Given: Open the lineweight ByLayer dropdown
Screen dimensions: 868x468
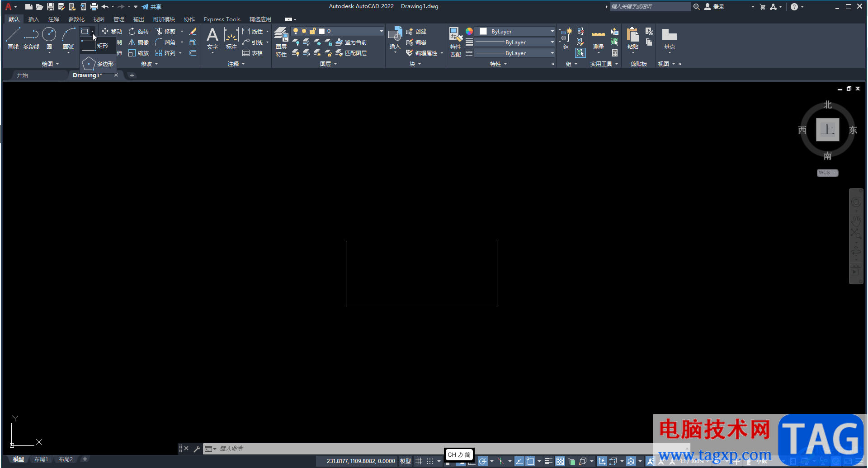Looking at the screenshot, I should coord(514,42).
